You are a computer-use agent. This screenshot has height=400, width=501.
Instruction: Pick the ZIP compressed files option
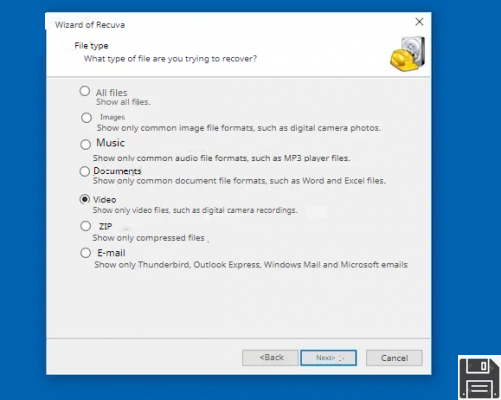tap(86, 226)
